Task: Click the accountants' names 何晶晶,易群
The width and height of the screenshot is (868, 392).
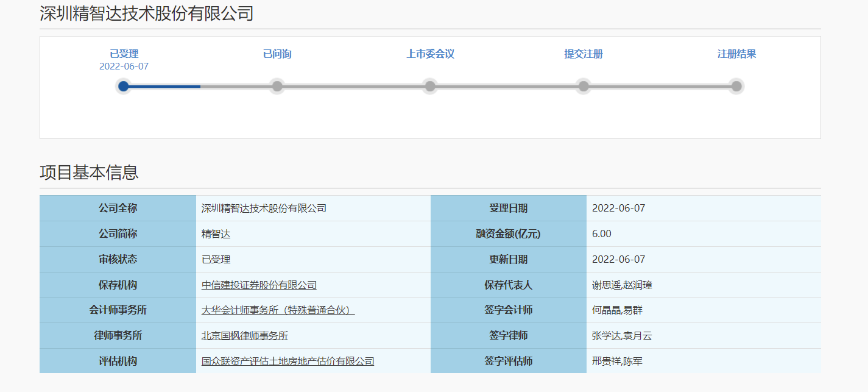Action: pos(617,310)
